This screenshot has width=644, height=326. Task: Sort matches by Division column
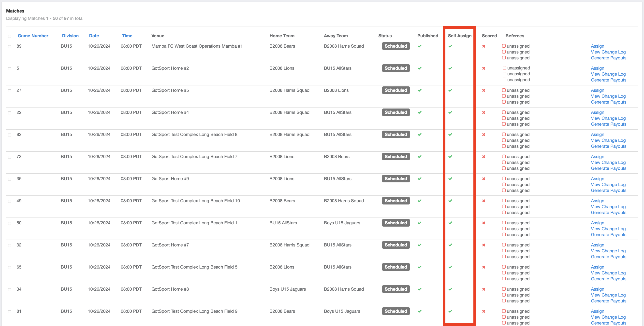pos(70,36)
